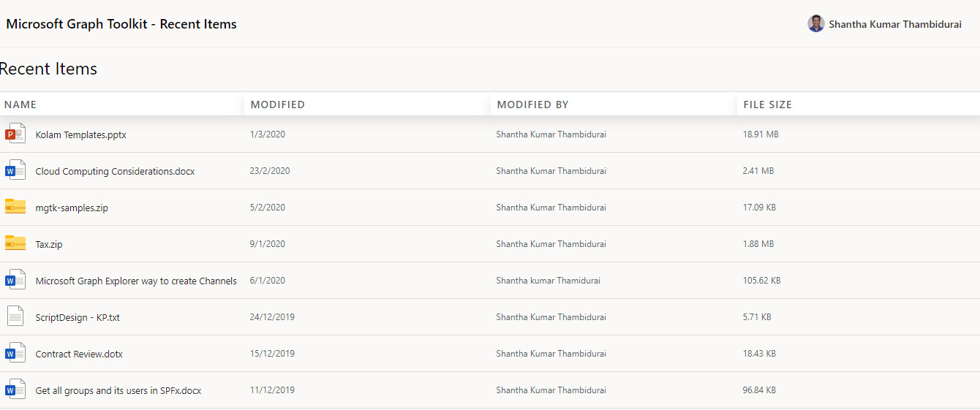Click the Word icon for Microsoft Graph Explorer document
Viewport: 980px width, 410px height.
pos(15,280)
